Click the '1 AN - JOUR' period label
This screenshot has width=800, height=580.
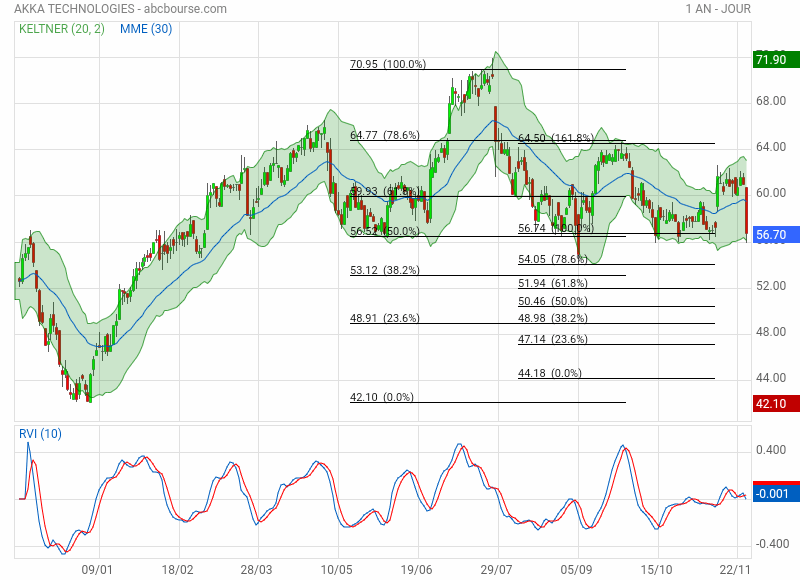(718, 9)
